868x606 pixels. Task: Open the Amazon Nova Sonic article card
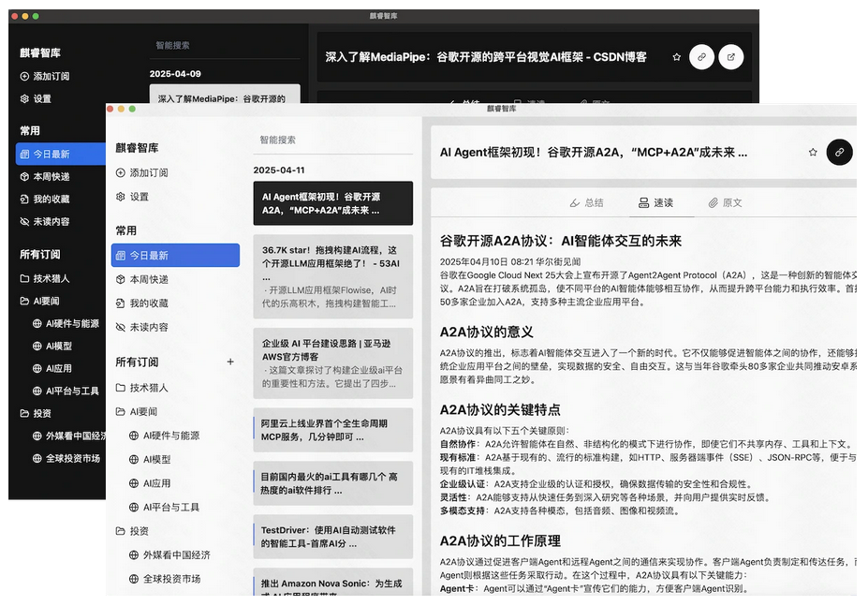coord(332,583)
